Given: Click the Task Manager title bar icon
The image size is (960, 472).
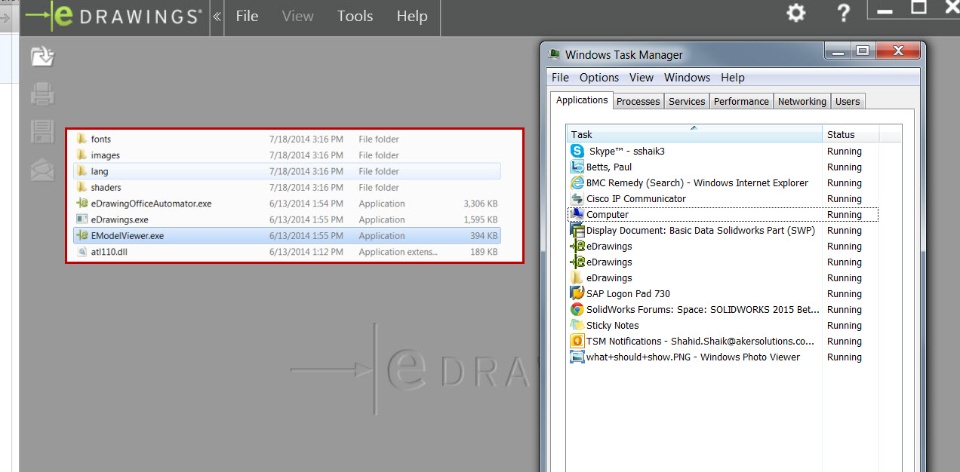Looking at the screenshot, I should pos(555,54).
